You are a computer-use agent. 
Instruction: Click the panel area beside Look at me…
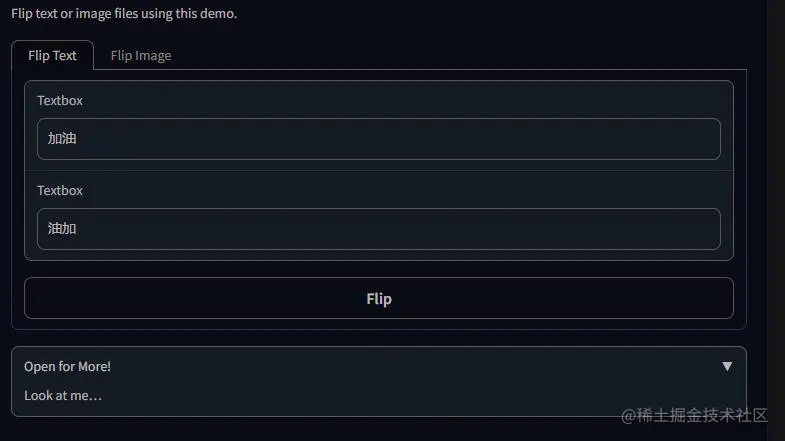point(401,395)
